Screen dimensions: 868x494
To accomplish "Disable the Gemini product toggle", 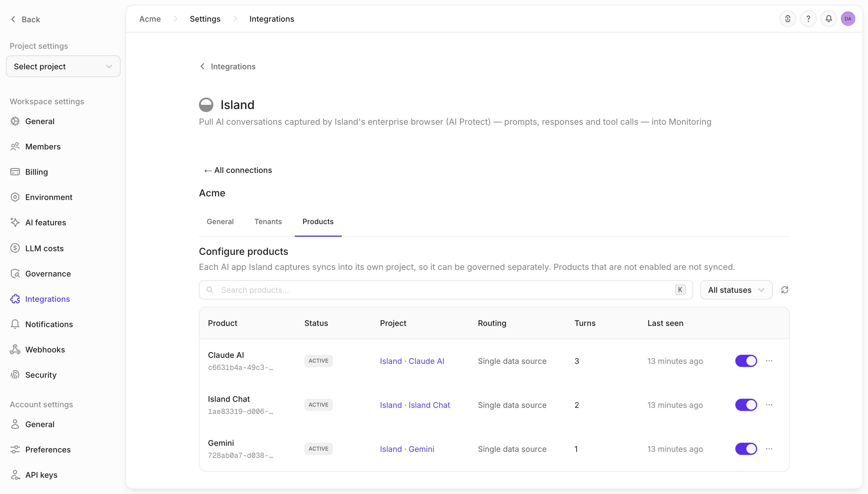I will click(x=746, y=449).
